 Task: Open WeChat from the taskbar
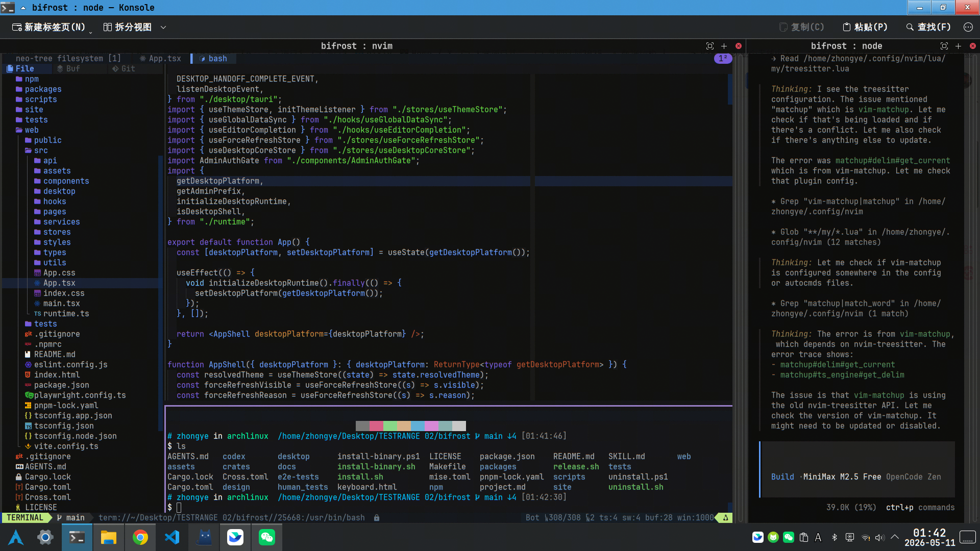[267, 537]
